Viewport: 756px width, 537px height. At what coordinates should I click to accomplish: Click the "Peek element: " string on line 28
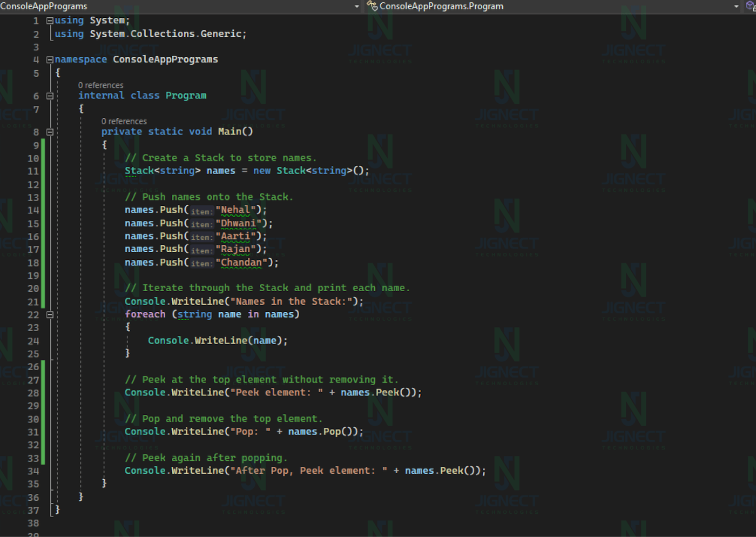click(x=277, y=393)
